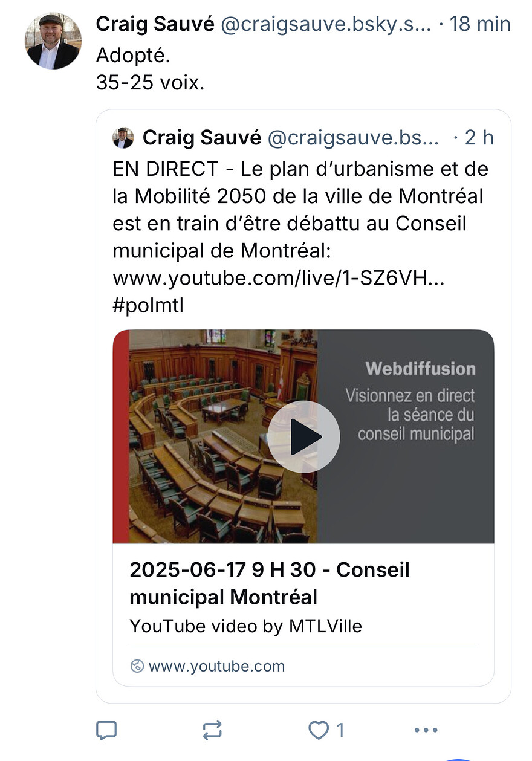Open the @craigsauve.bsky.s... handle at top

click(x=326, y=24)
